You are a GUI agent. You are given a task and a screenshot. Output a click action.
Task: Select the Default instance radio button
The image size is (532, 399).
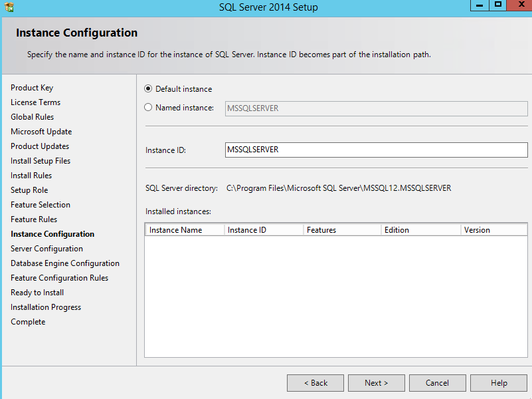(149, 89)
